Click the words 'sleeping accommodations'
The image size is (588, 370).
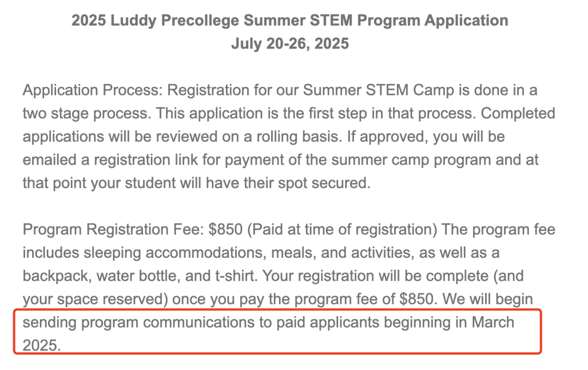tap(206, 253)
